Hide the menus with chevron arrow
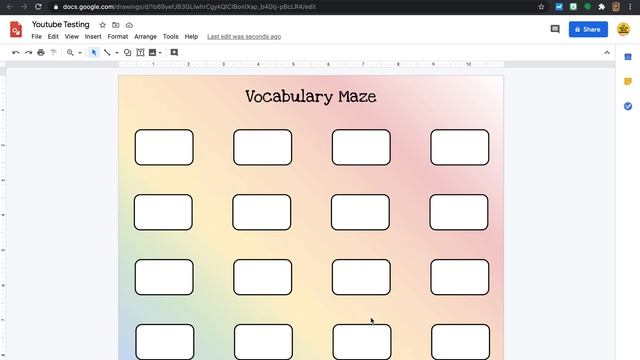 coord(607,53)
